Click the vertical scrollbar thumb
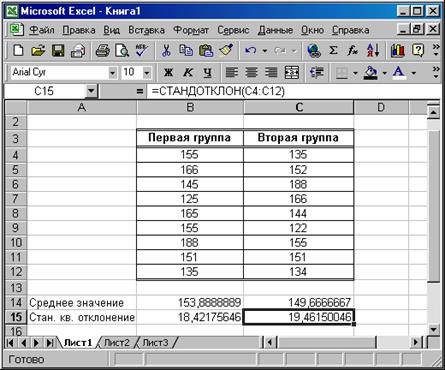Viewport: 445px width, 370px height. [433, 206]
